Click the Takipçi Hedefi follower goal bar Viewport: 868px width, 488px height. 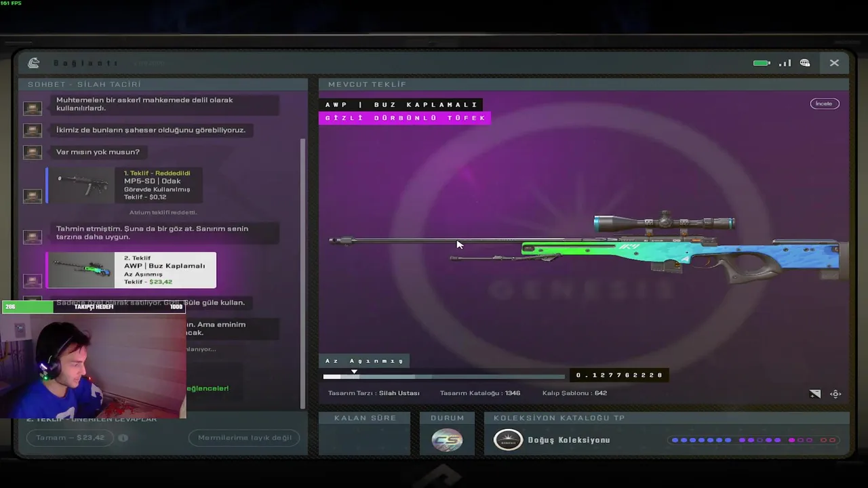(94, 307)
